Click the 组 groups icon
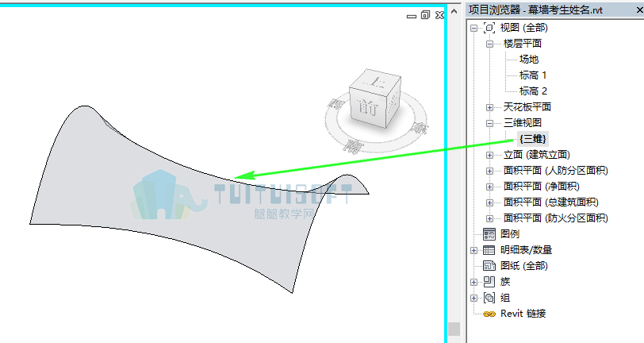 [489, 298]
